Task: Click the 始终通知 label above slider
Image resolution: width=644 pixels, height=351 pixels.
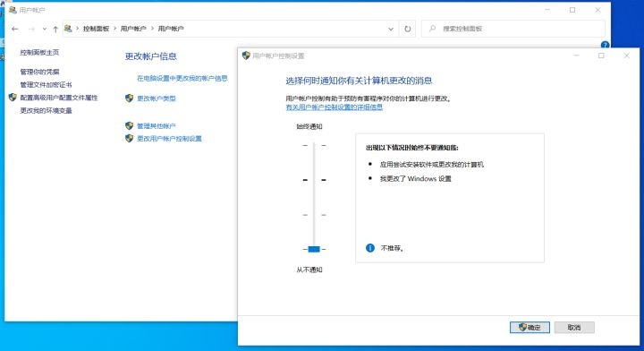Action: [309, 126]
